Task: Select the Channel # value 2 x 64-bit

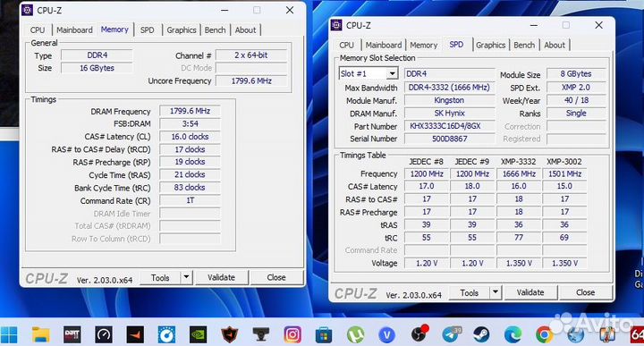Action: point(251,55)
